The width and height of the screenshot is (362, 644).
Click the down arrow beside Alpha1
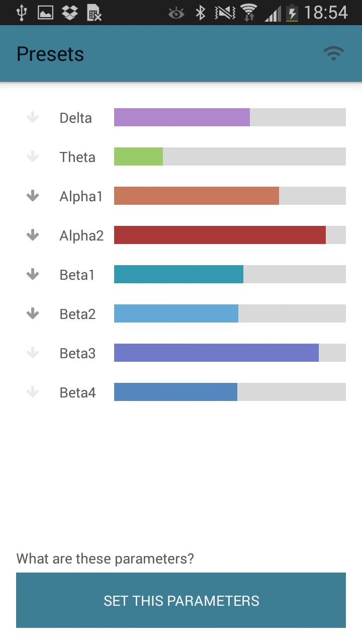click(x=33, y=196)
